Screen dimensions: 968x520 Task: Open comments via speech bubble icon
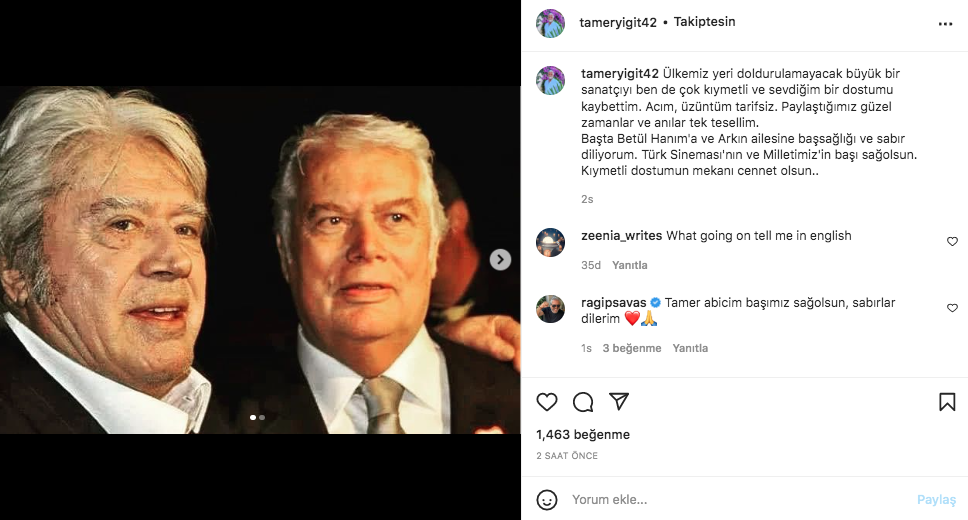tap(583, 402)
